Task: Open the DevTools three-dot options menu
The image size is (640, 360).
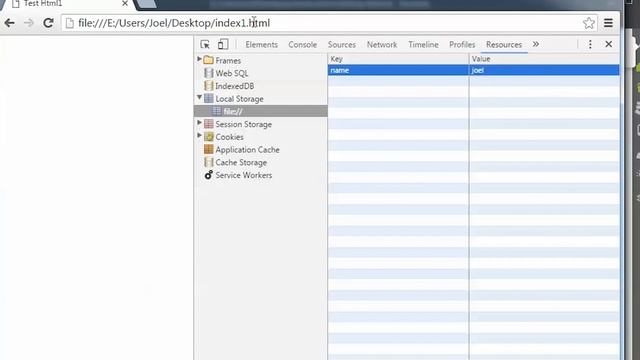Action: point(590,44)
